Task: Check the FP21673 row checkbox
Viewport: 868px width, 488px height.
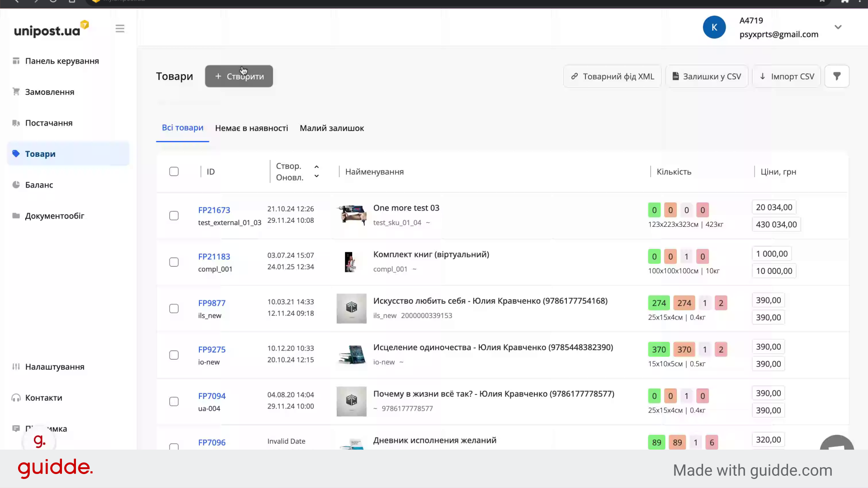Action: (x=174, y=216)
